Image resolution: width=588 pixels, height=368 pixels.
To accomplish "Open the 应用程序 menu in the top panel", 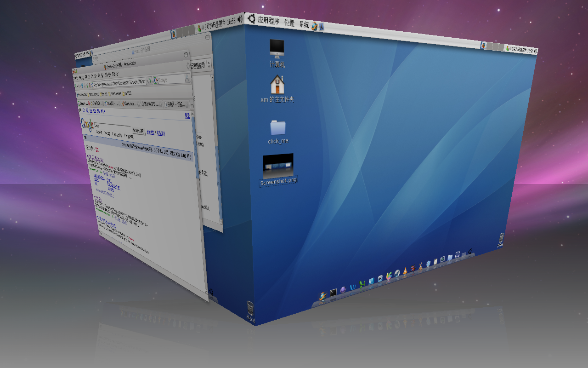I will [268, 21].
